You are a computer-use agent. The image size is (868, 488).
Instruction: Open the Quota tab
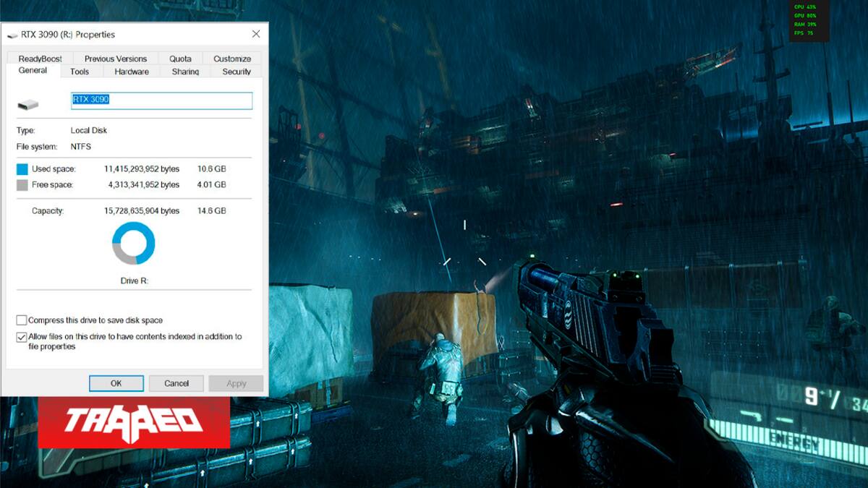181,59
